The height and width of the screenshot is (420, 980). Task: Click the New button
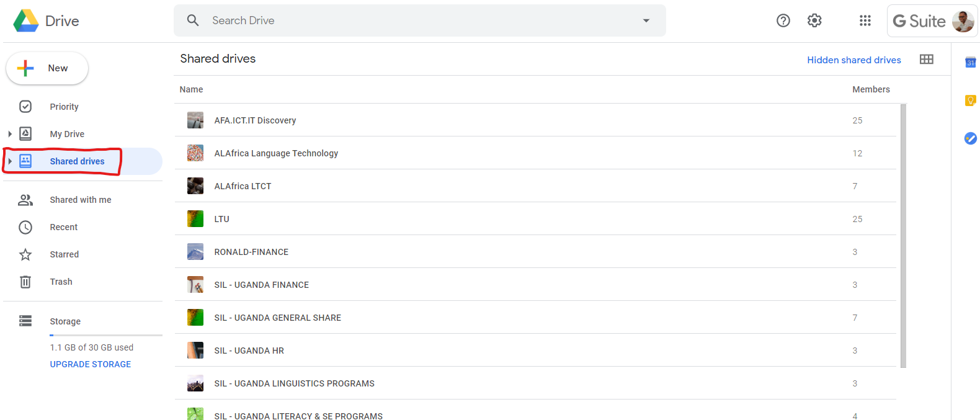coord(47,68)
